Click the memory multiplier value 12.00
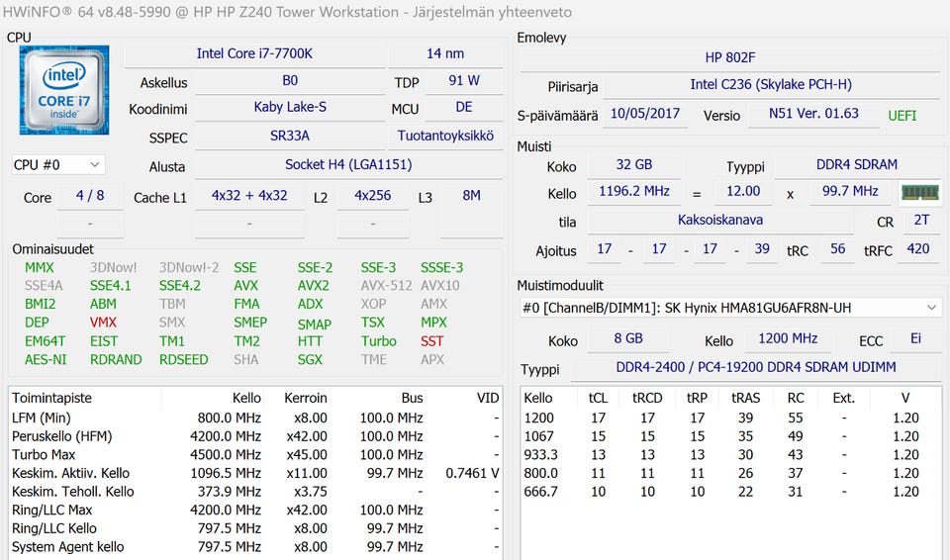 (x=743, y=192)
